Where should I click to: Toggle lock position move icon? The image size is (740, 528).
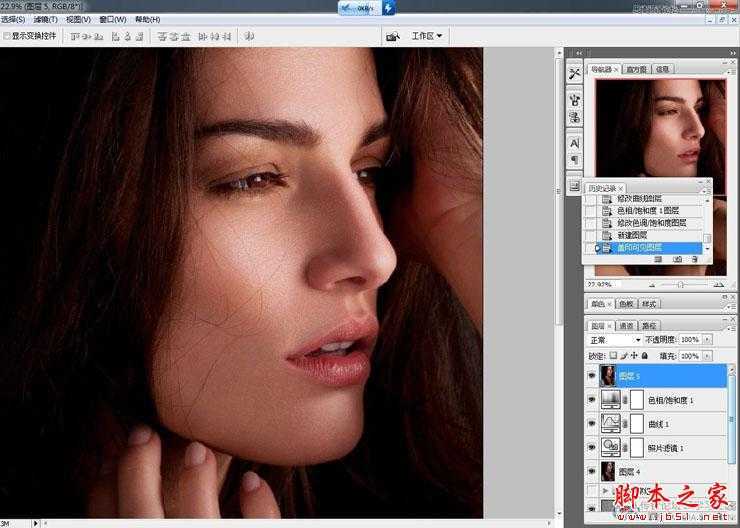634,355
